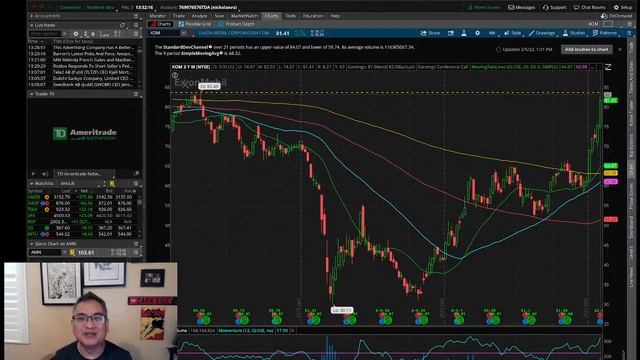This screenshot has height=360, width=640.
Task: Click the Earnings Conference Call label
Action: (x=443, y=67)
